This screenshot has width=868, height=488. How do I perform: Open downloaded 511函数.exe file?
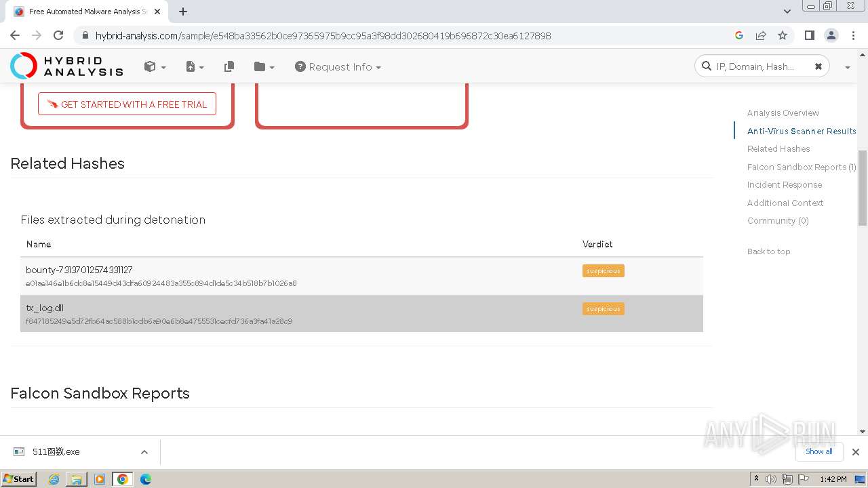pos(56,451)
